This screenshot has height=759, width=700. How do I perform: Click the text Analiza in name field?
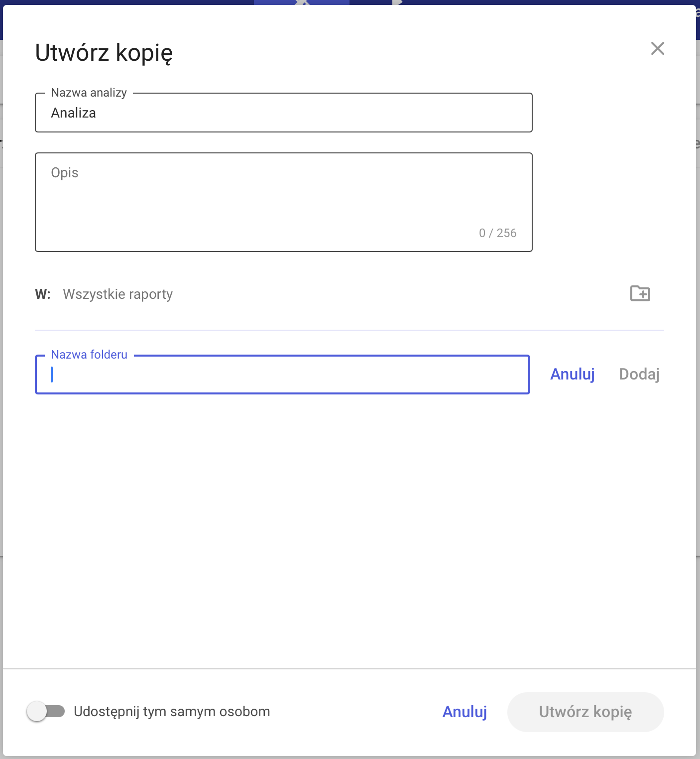tap(73, 113)
